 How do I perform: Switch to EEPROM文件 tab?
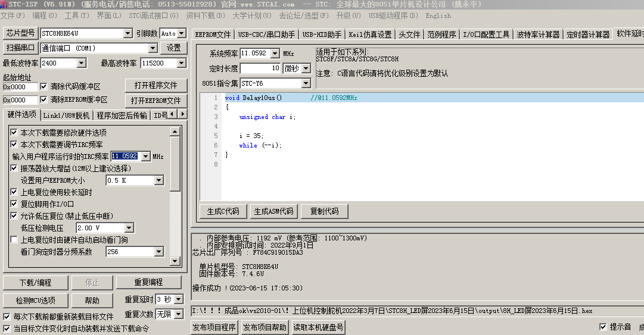(x=213, y=35)
